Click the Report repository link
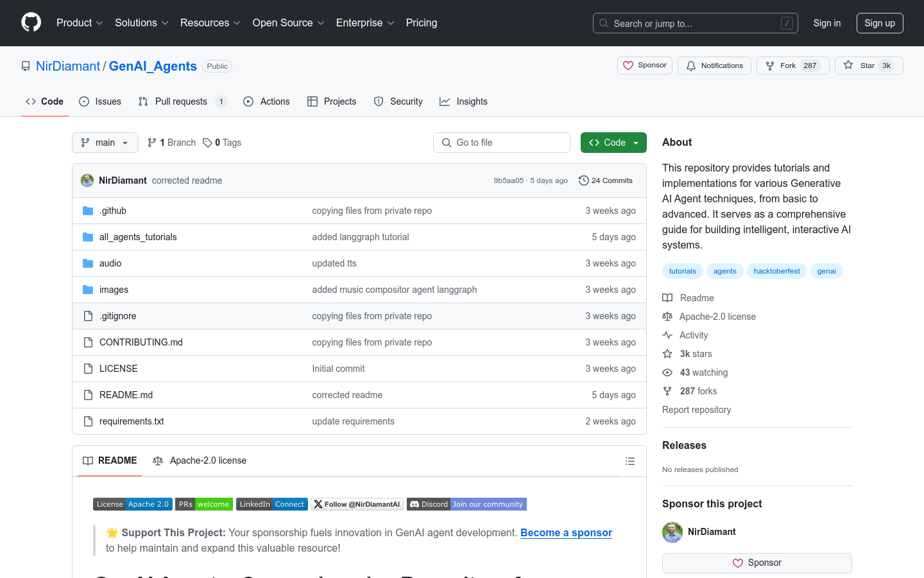Image resolution: width=924 pixels, height=578 pixels. [x=696, y=410]
